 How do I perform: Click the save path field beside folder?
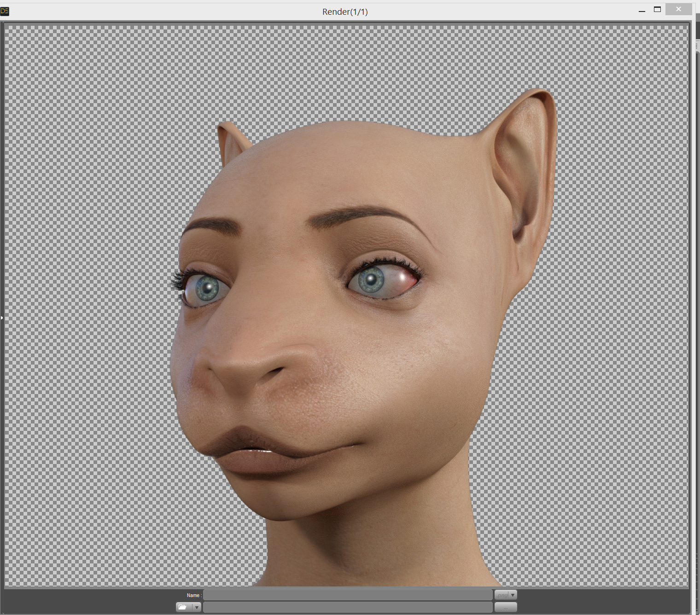[348, 607]
